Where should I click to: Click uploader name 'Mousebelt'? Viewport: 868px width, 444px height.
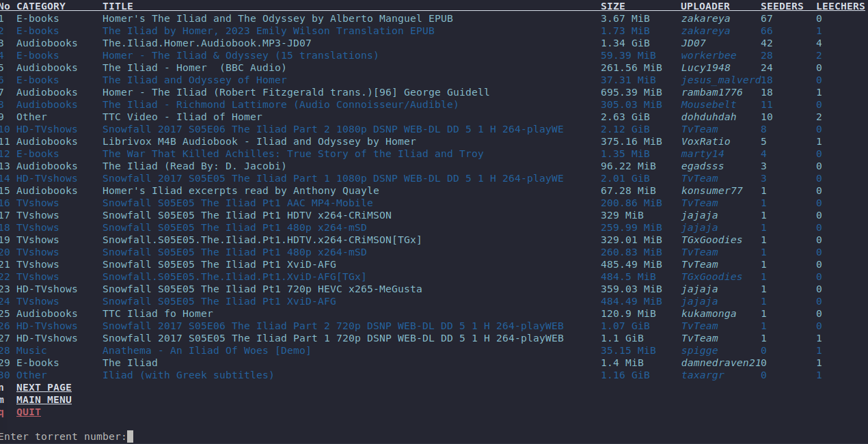click(x=709, y=105)
